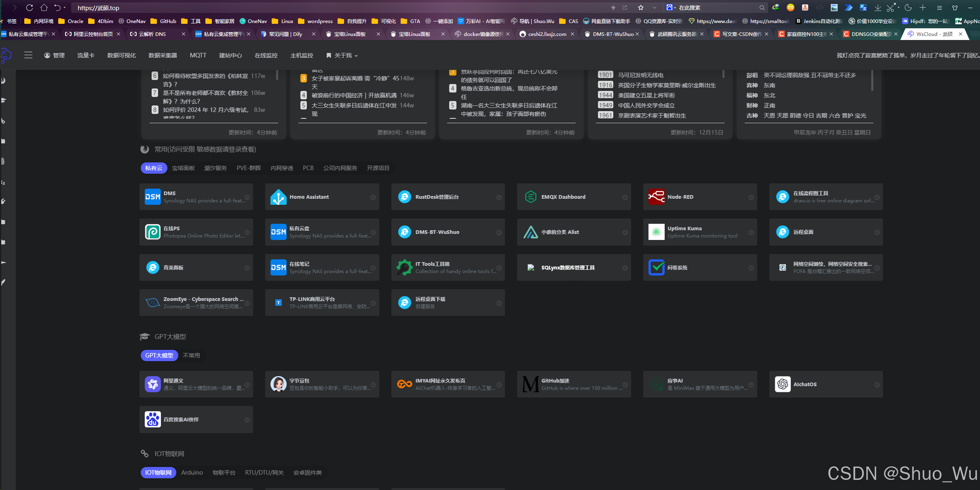The image size is (980, 490).
Task: Toggle browser dark mode moon icon
Action: [x=908, y=8]
